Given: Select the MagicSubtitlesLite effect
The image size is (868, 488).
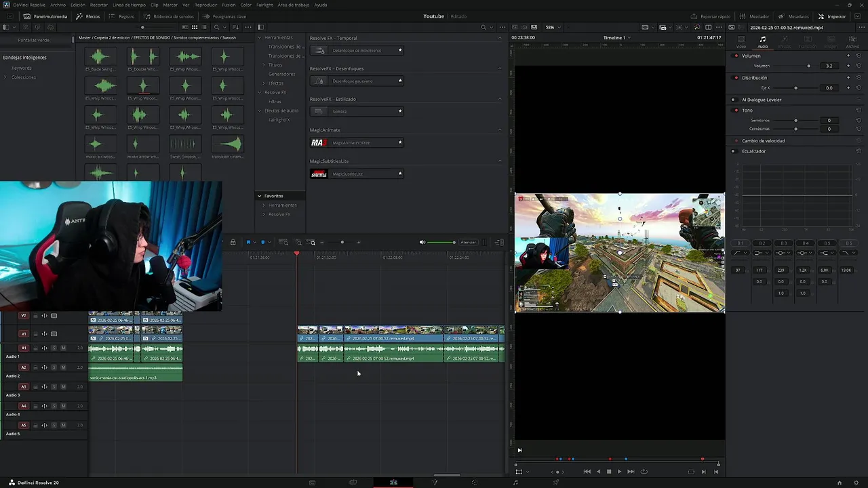Looking at the screenshot, I should pyautogui.click(x=357, y=174).
